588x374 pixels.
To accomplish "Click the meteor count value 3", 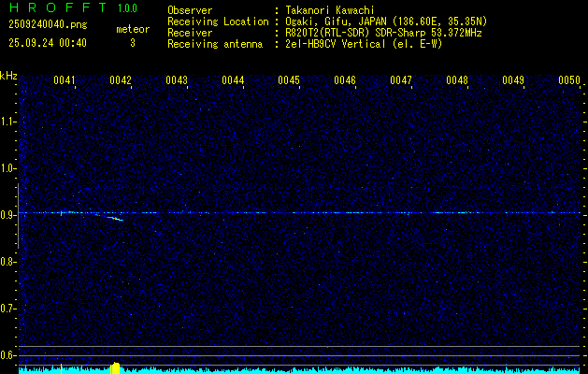I will tap(133, 43).
